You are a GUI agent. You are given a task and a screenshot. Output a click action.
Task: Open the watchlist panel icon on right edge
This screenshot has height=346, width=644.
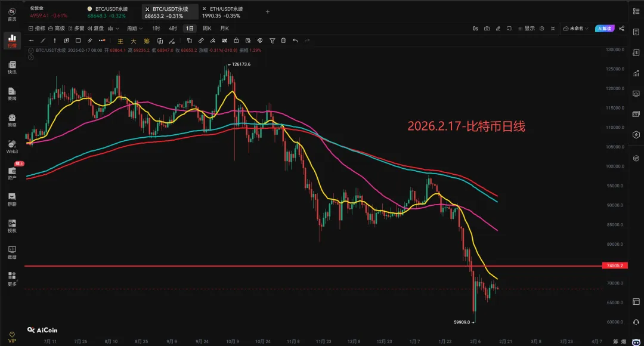click(636, 11)
